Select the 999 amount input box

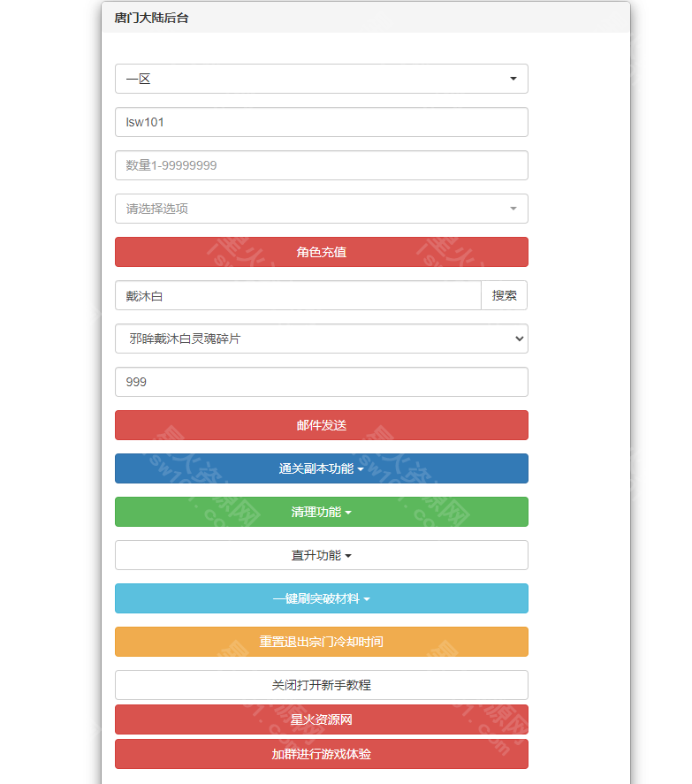(321, 382)
